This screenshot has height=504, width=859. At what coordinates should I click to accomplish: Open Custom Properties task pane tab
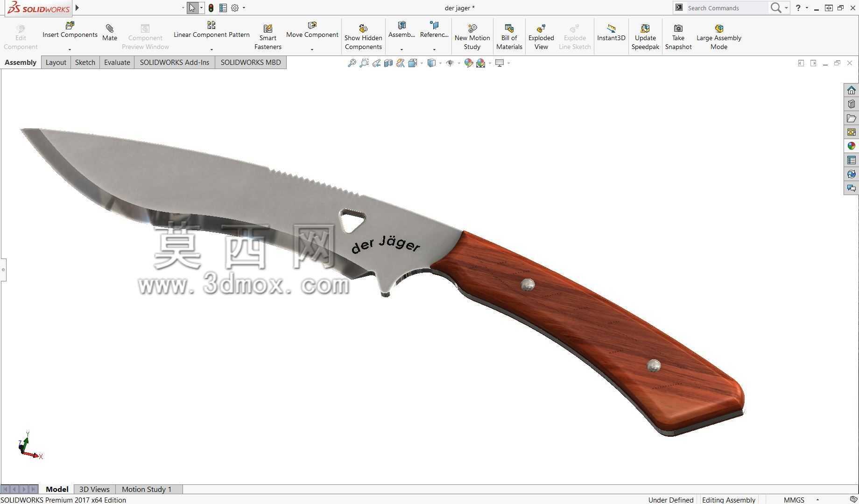852,160
